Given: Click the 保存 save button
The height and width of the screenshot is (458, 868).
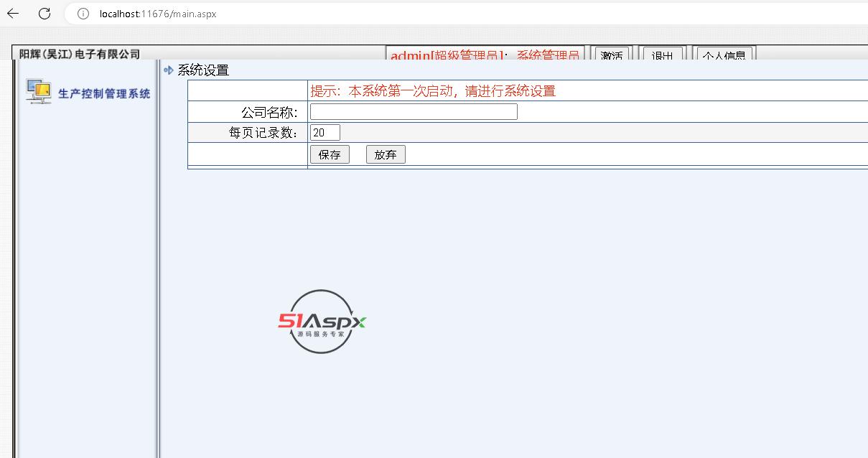Looking at the screenshot, I should click(330, 154).
